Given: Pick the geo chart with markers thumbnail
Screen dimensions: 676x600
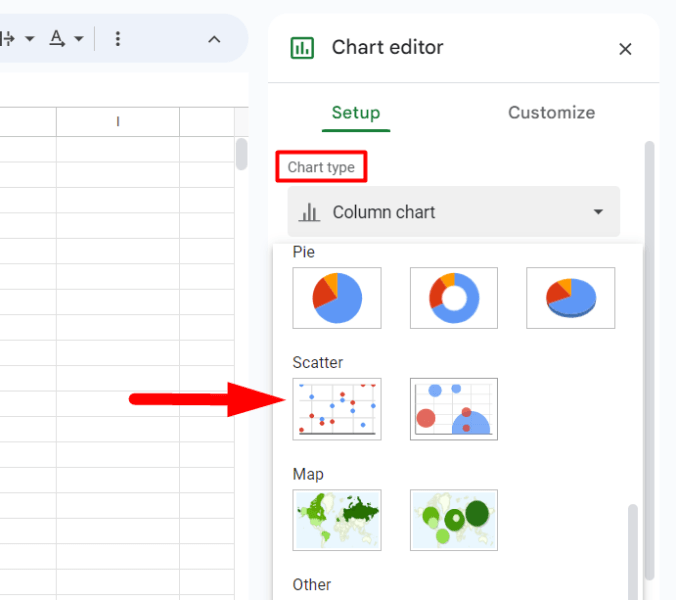Looking at the screenshot, I should (x=454, y=520).
